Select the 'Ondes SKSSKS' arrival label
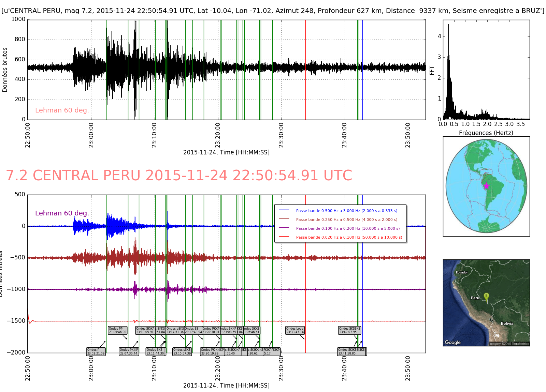The width and height of the screenshot is (546, 392). pos(349,330)
